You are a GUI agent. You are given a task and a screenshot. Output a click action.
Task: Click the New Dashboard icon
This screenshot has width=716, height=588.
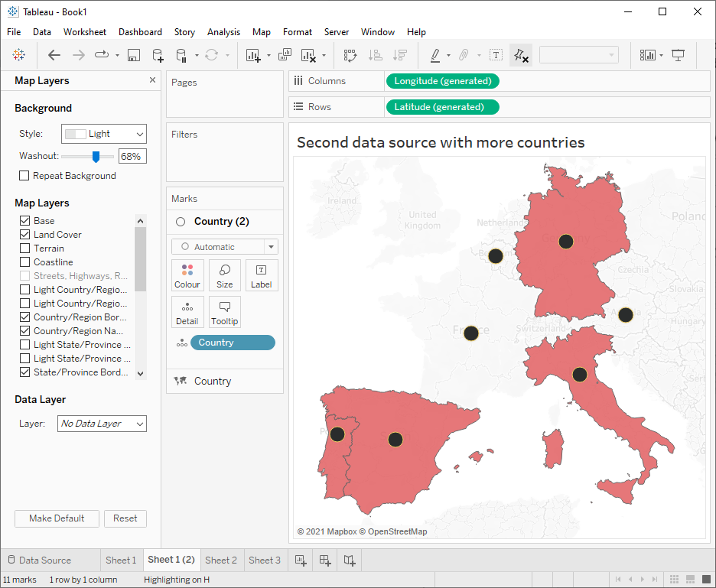(325, 560)
